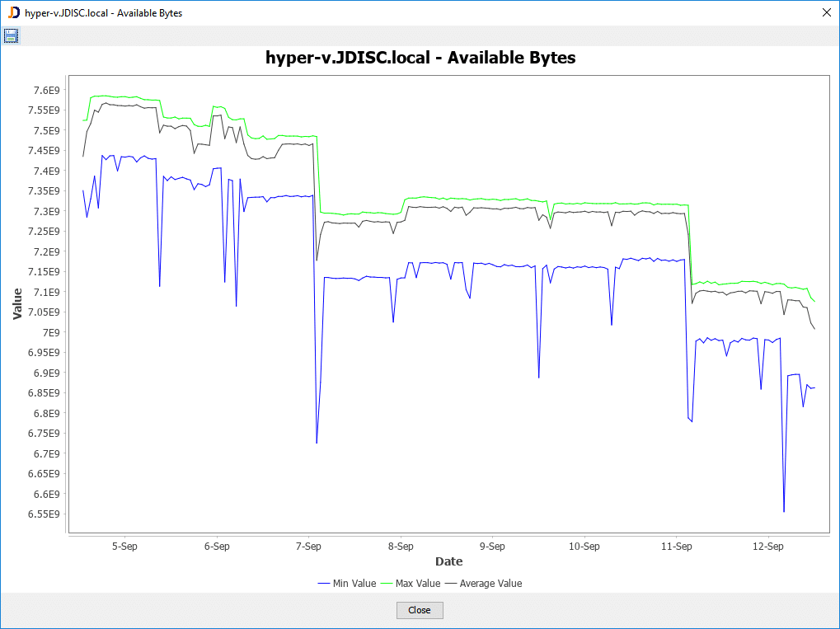Screen dimensions: 840x629
Task: Click the Save chart floppy disk icon
Action: tap(11, 35)
